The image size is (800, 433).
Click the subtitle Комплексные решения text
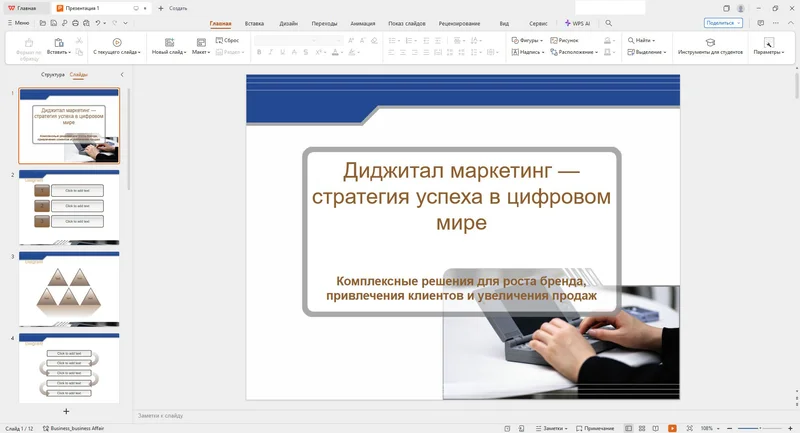[461, 288]
